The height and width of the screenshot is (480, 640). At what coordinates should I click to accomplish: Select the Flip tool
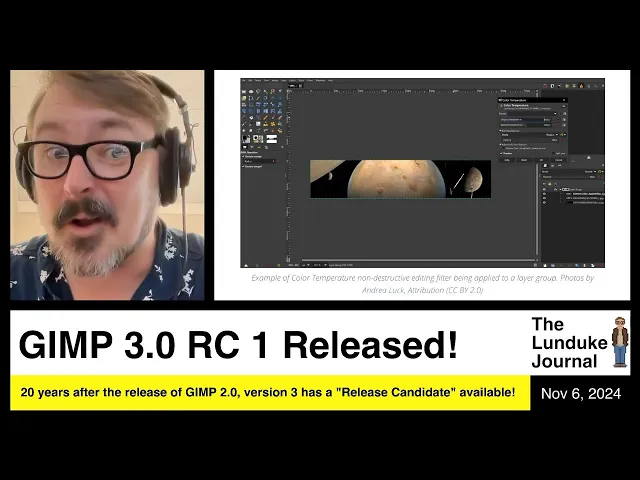click(x=266, y=111)
